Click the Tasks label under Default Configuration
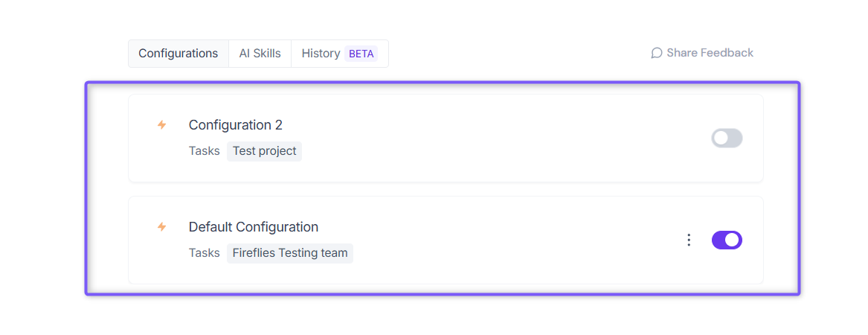The height and width of the screenshot is (335, 868). coord(205,253)
